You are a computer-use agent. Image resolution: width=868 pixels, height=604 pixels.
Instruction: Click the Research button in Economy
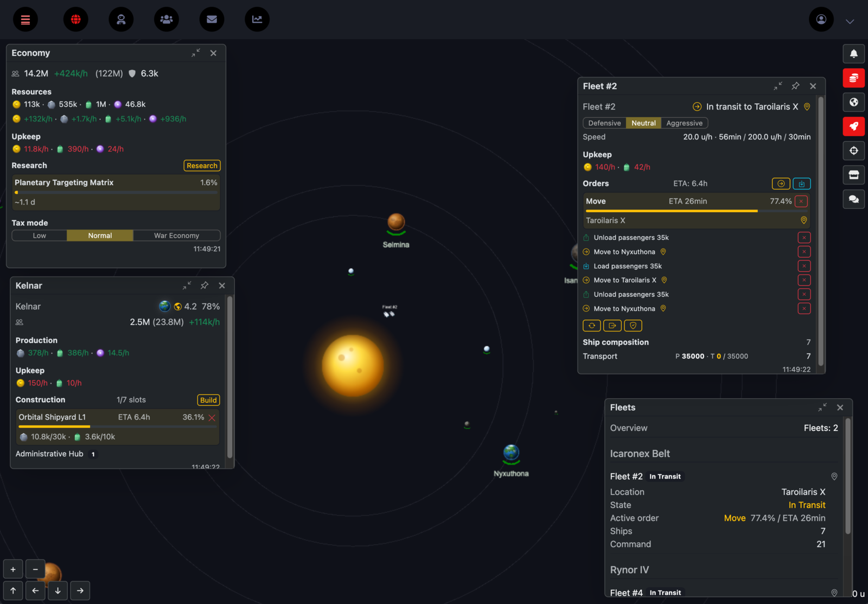tap(202, 166)
